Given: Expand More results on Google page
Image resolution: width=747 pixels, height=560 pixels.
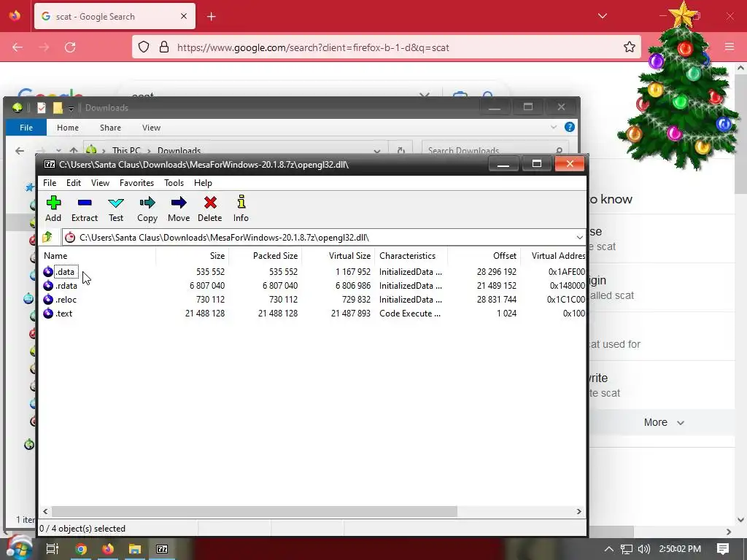Looking at the screenshot, I should [x=664, y=422].
